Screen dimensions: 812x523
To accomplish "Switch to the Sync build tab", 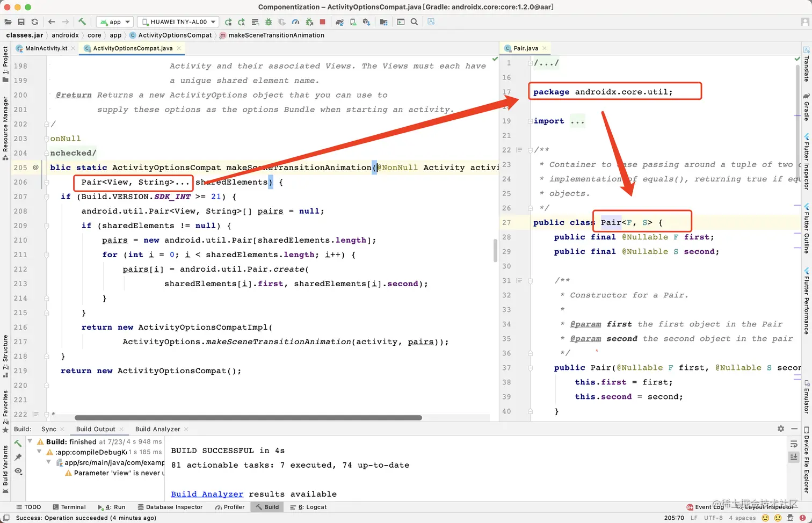I will point(49,429).
